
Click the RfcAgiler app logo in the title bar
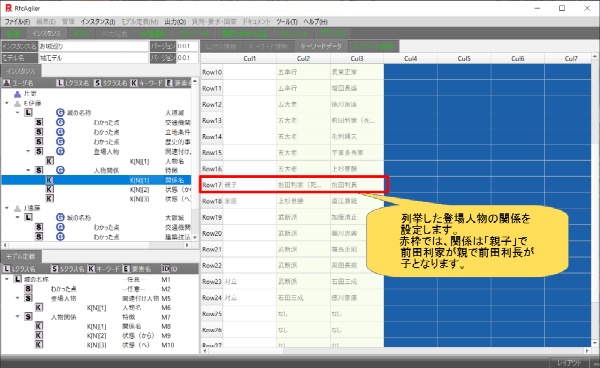[8, 8]
